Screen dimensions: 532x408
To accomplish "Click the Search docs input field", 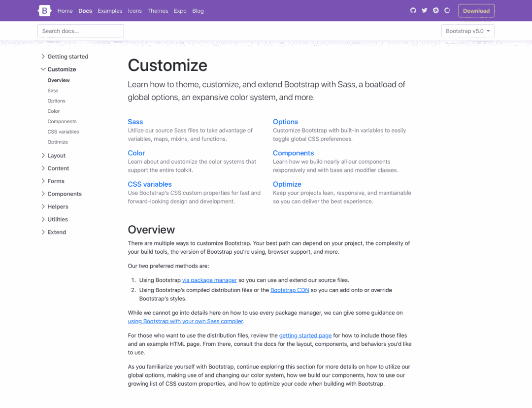I will [81, 31].
